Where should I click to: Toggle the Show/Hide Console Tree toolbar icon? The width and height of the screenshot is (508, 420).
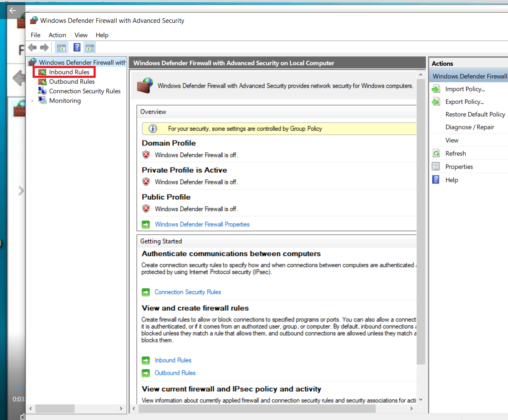[x=61, y=47]
